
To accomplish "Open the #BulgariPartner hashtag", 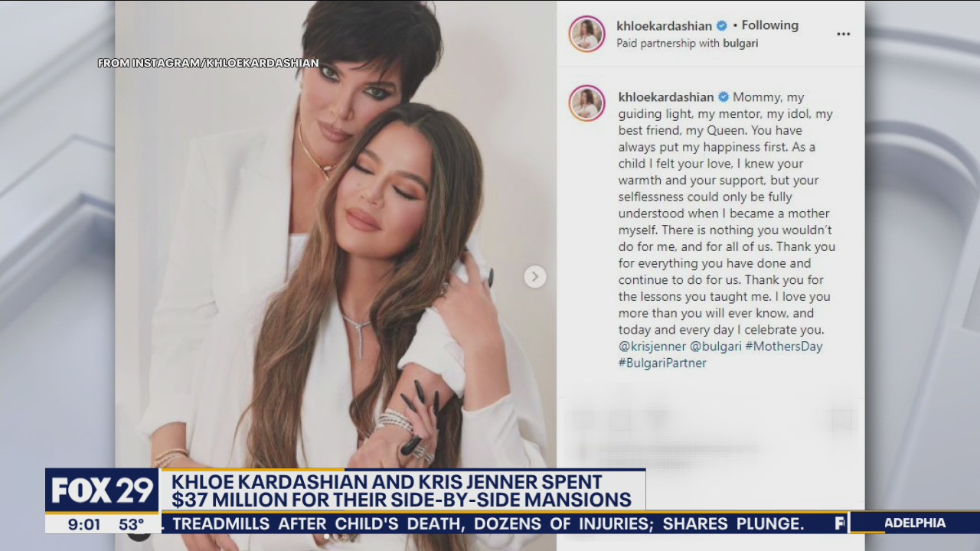I will (x=662, y=364).
